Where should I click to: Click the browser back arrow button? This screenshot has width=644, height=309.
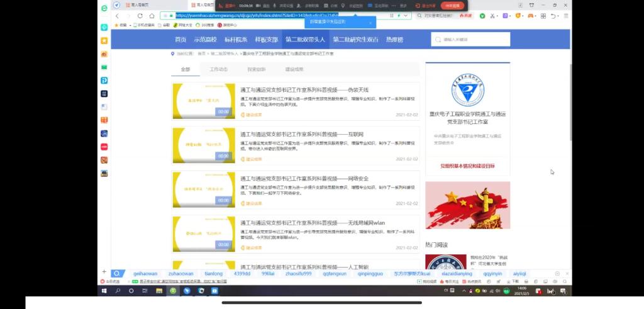click(x=117, y=16)
